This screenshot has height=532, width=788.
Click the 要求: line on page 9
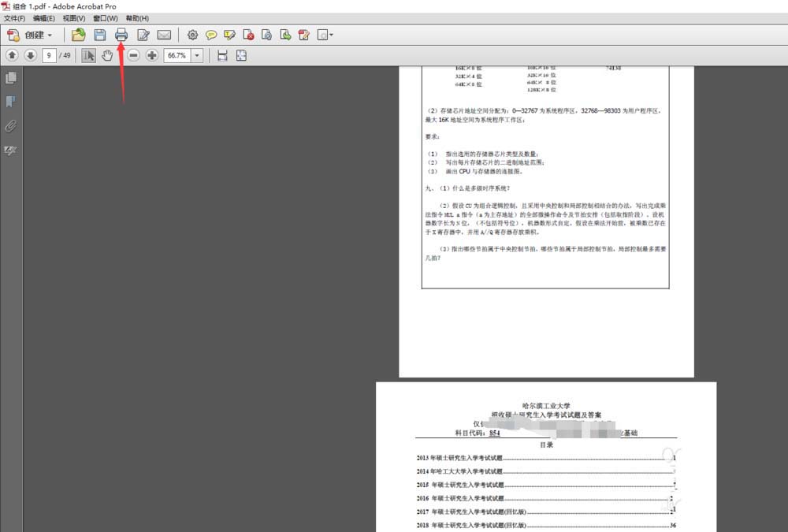point(432,137)
